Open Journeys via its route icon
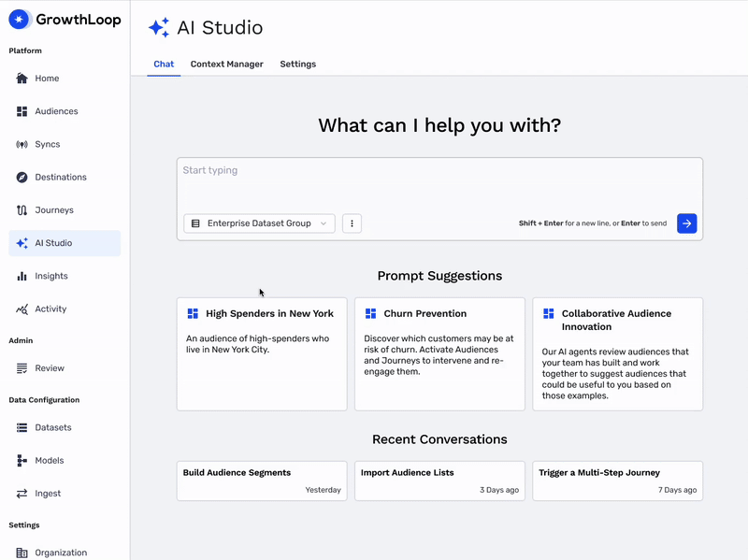The width and height of the screenshot is (748, 560). tap(22, 210)
